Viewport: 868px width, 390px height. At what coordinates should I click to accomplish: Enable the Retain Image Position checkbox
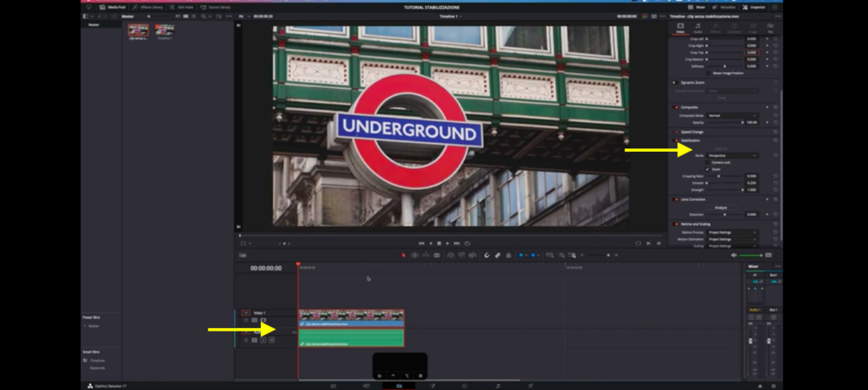(x=709, y=73)
